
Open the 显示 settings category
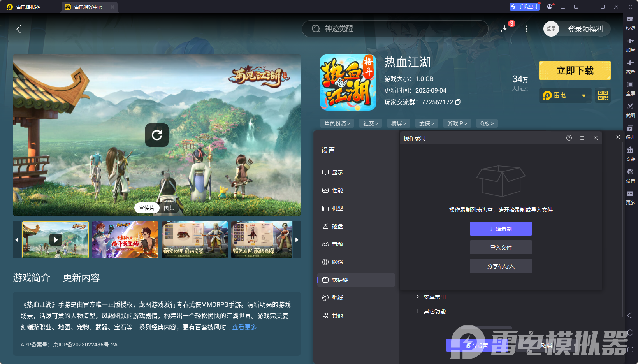click(x=356, y=172)
